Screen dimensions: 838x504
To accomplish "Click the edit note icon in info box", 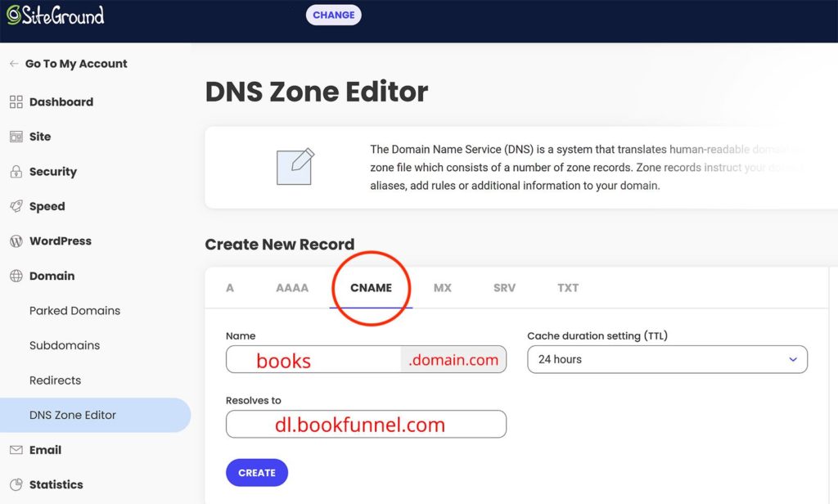I will click(295, 166).
